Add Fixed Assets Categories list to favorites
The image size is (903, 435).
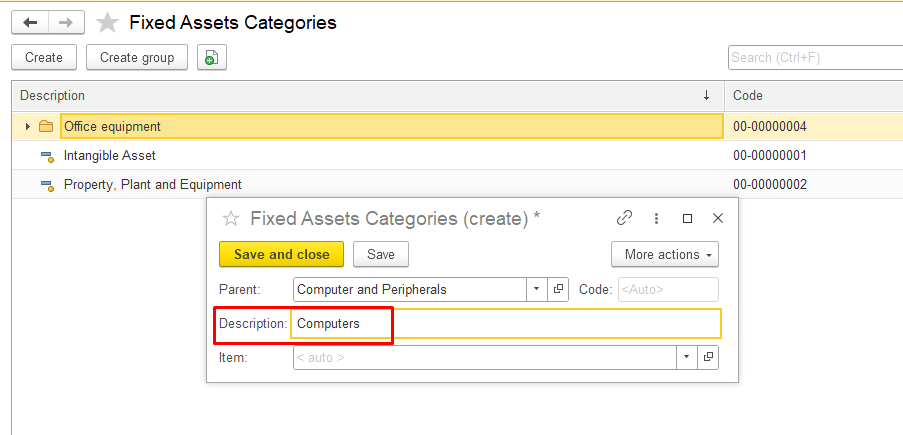pyautogui.click(x=108, y=22)
